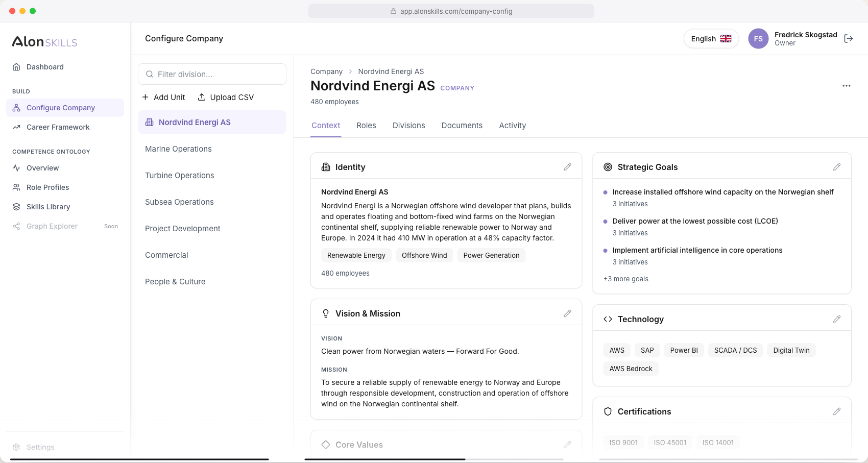868x463 pixels.
Task: Click the goal about lowest possible cost (LCOE)
Action: coord(695,221)
